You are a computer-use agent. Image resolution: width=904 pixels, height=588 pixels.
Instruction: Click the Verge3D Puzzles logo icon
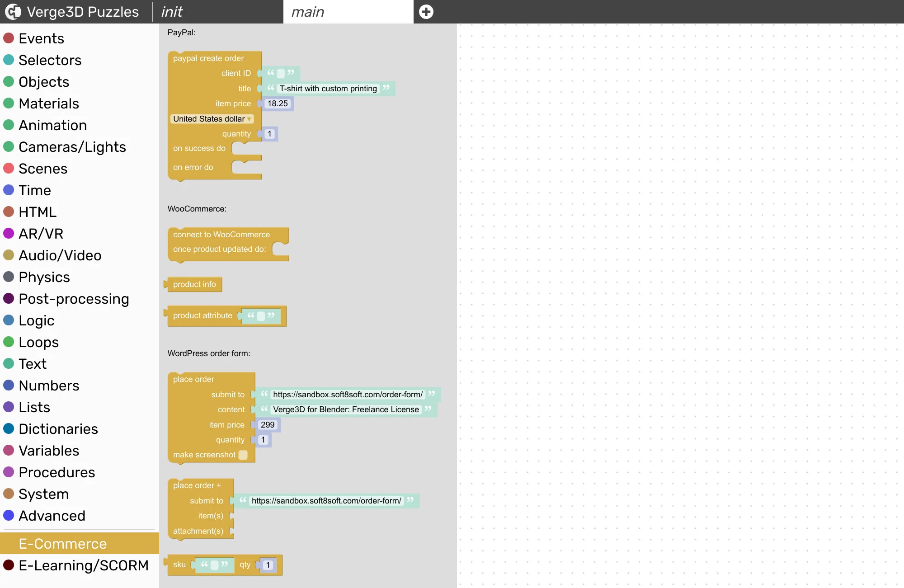click(x=13, y=11)
